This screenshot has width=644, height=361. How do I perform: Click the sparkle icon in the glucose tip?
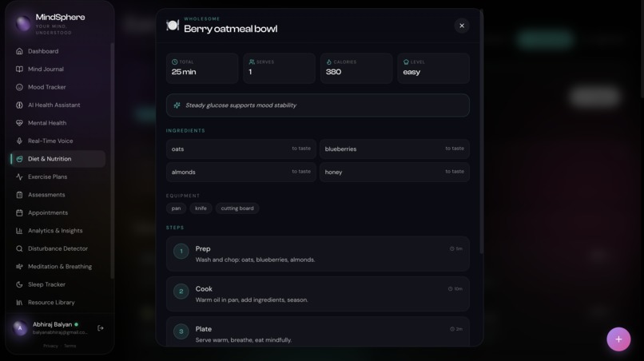[x=177, y=105]
